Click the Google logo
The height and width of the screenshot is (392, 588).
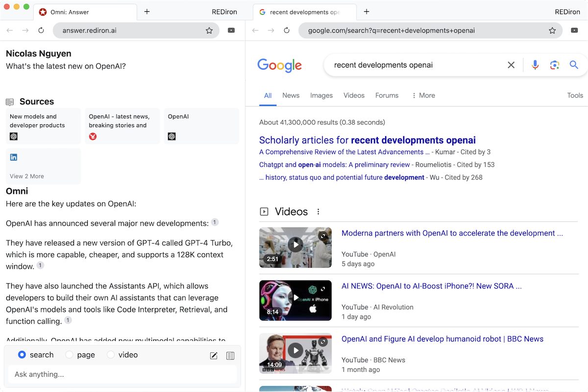(x=279, y=66)
